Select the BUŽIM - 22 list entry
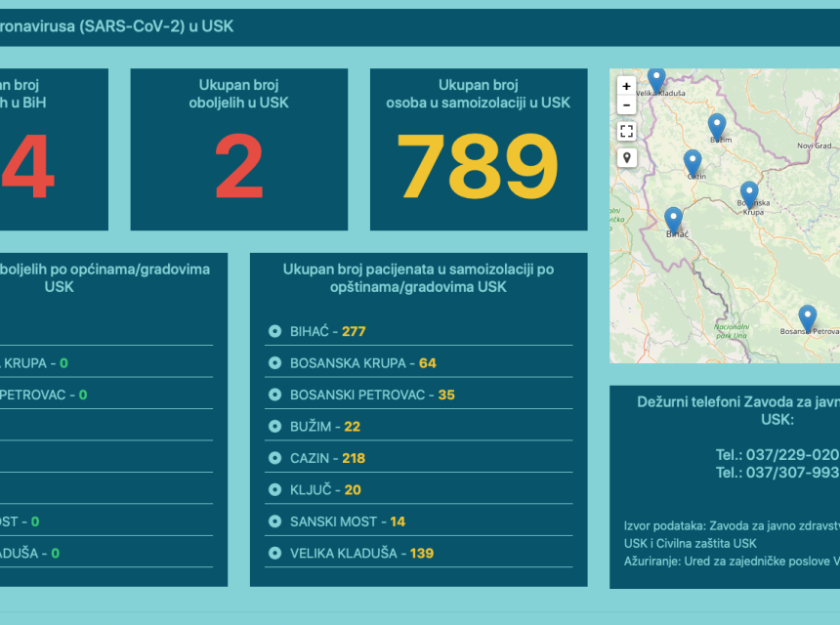The image size is (840, 625). [x=325, y=427]
